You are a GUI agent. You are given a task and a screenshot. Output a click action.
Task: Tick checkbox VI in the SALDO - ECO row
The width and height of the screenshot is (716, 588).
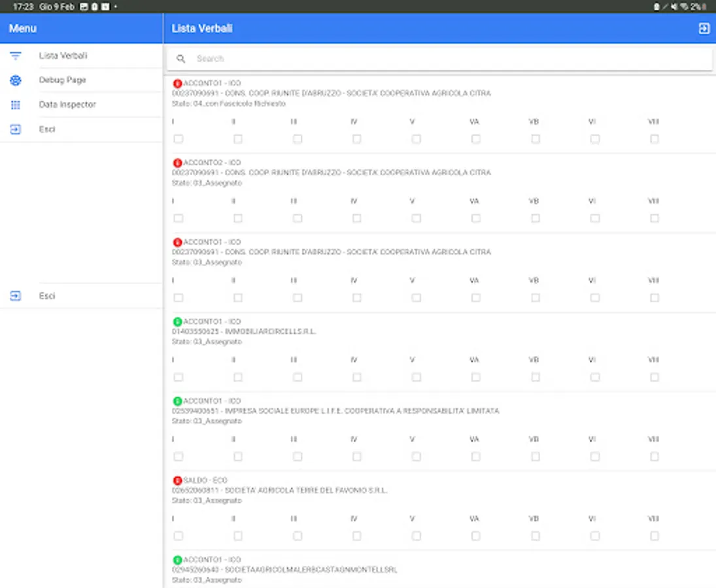[595, 536]
